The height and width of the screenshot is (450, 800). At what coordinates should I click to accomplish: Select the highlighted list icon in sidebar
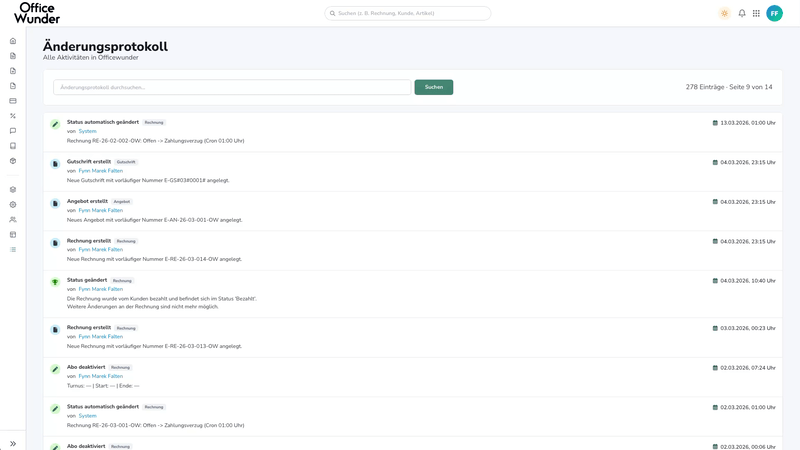(13, 249)
